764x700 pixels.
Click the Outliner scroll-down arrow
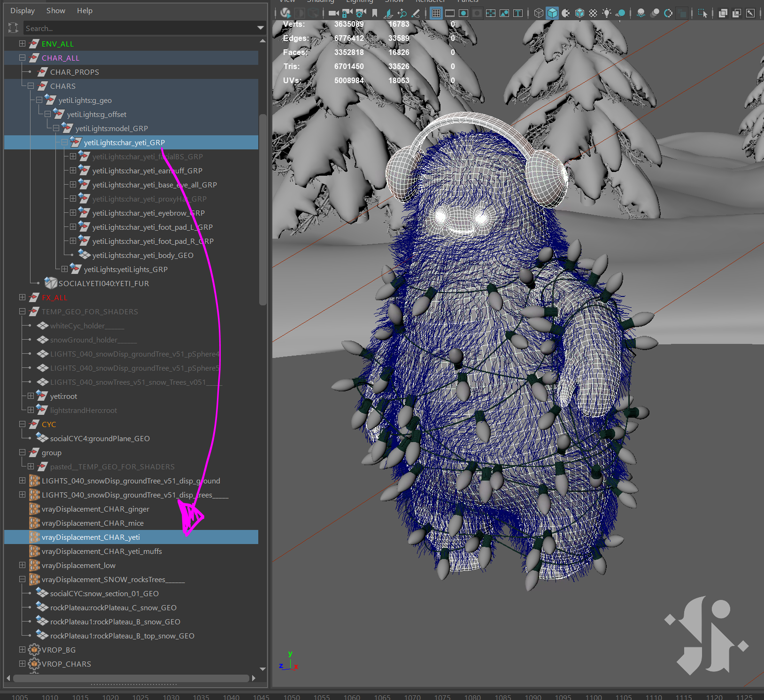(x=263, y=669)
